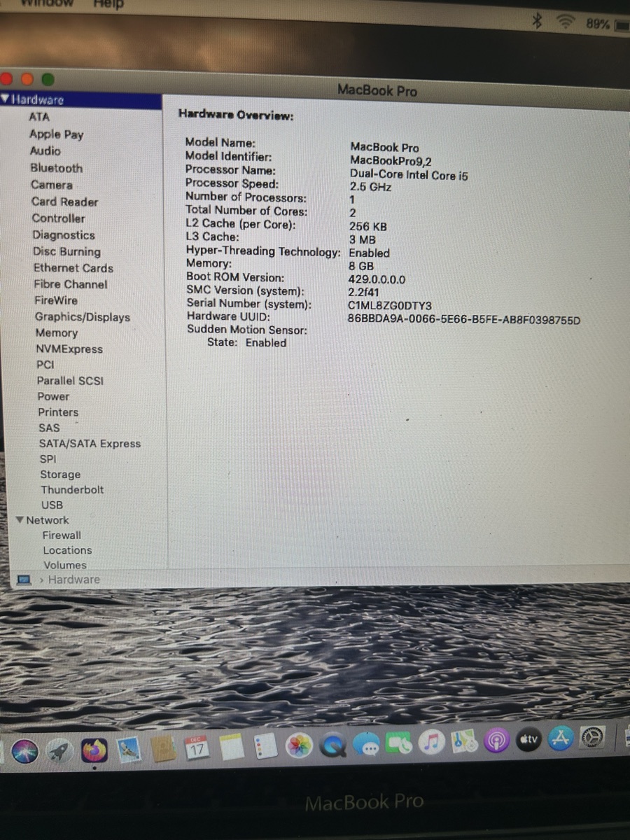Open the Help menu
Screen dimensions: 630x840
point(108,4)
